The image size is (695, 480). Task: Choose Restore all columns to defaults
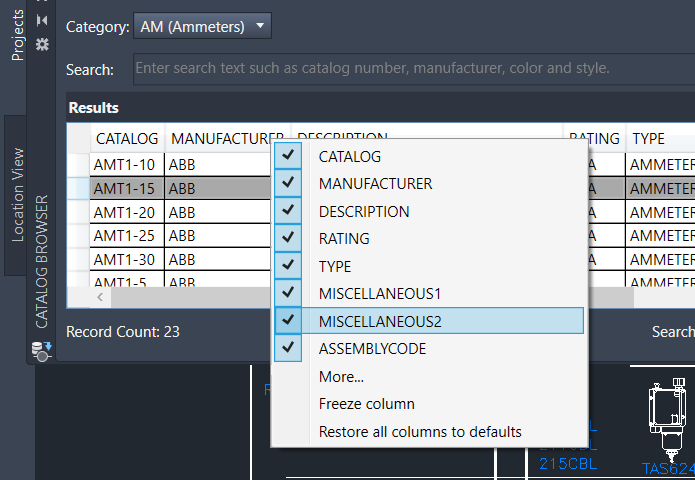pyautogui.click(x=420, y=432)
